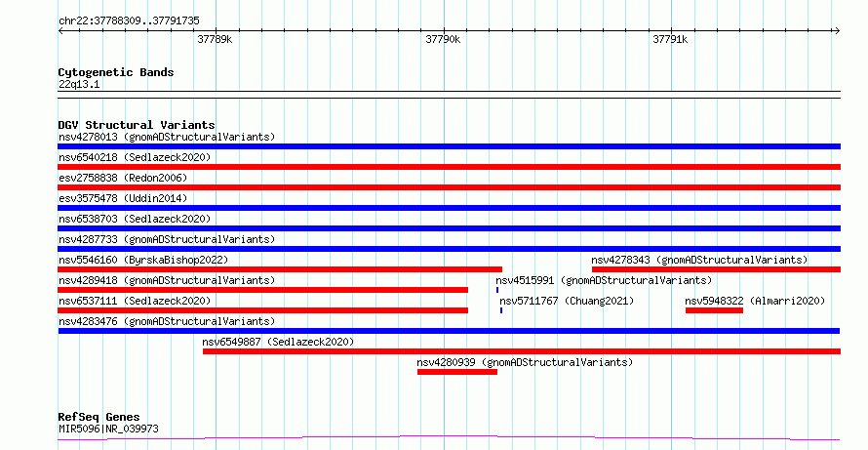
Task: Open the MIR5096|NR_039973 gene label
Action: click(x=108, y=429)
